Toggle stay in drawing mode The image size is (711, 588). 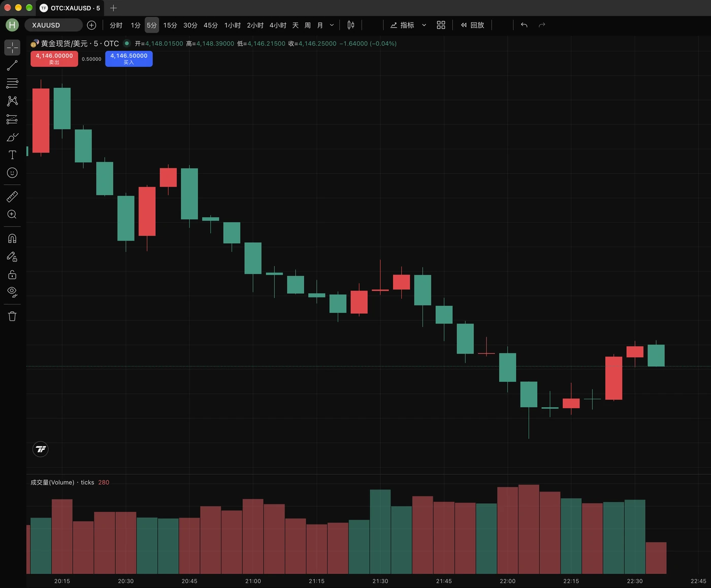click(12, 257)
